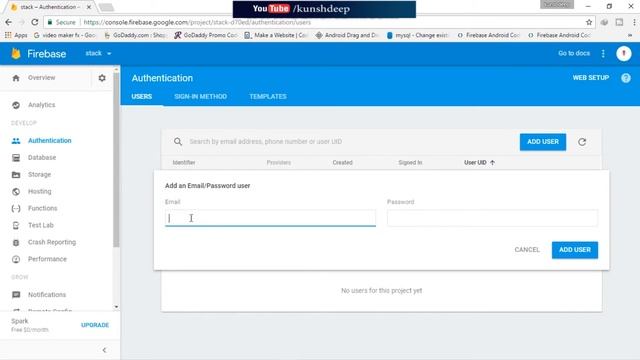This screenshot has height=360, width=640.
Task: Click the Hosting globe icon
Action: (x=16, y=192)
